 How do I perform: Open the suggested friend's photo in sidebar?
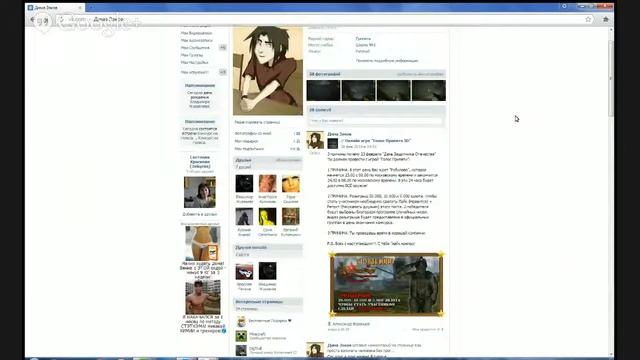(200, 192)
